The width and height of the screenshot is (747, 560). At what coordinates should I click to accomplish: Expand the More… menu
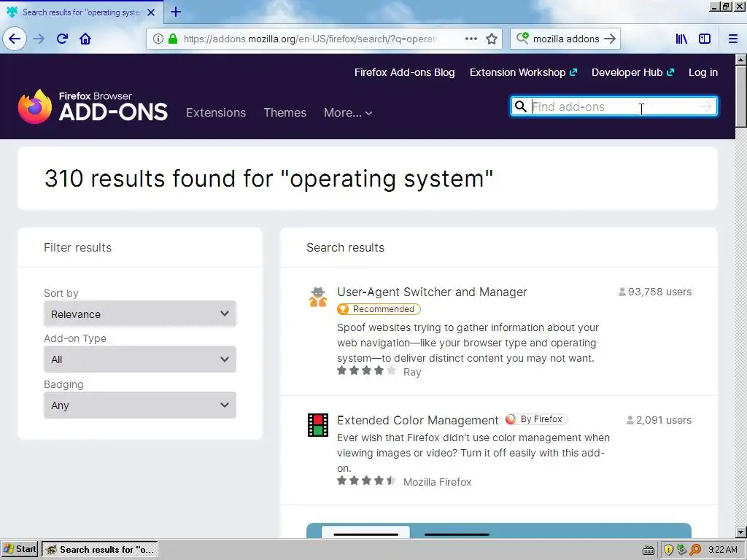tap(348, 113)
